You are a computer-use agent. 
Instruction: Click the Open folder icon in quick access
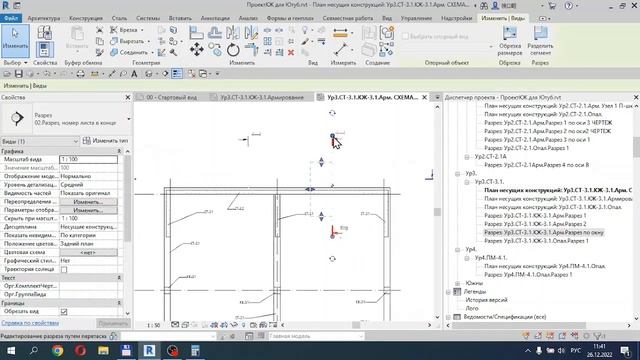pyautogui.click(x=7, y=74)
